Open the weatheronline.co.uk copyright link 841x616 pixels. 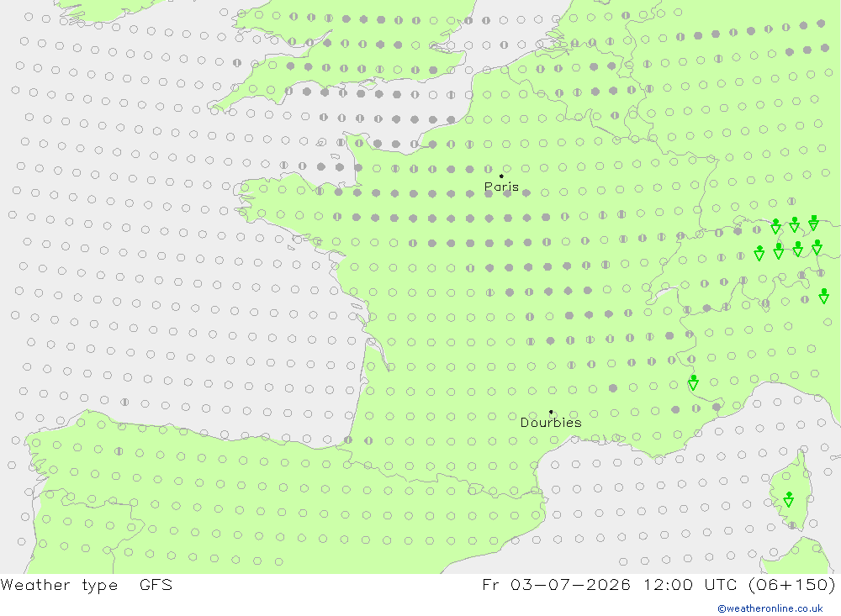pyautogui.click(x=770, y=608)
